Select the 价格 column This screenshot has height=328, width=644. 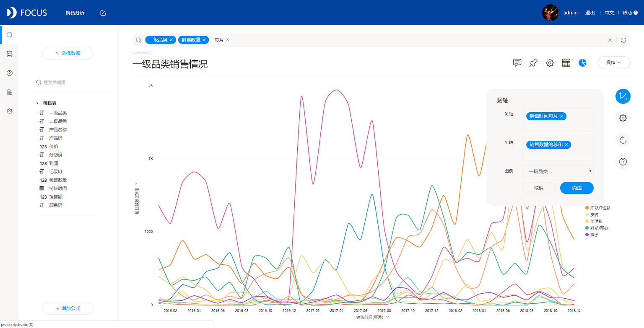tap(53, 147)
